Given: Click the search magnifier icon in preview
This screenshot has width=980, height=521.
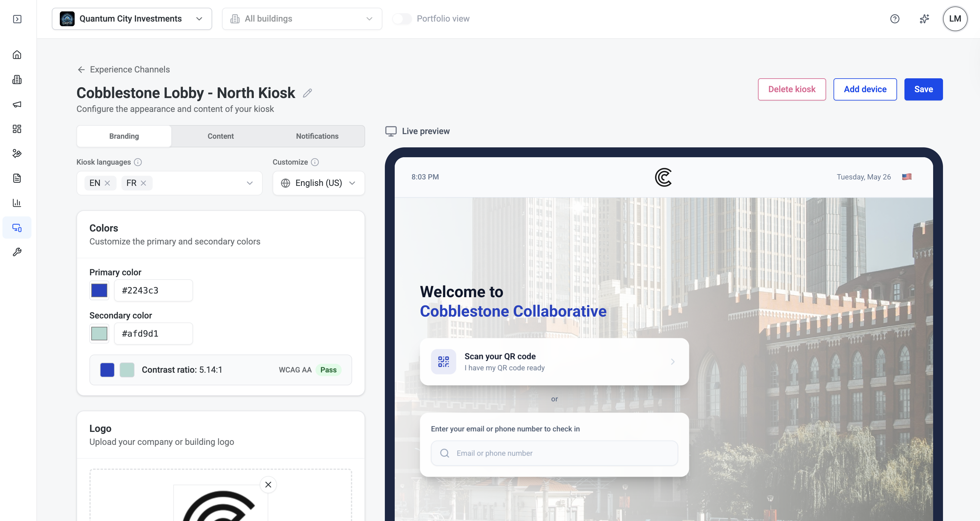Looking at the screenshot, I should 444,453.
